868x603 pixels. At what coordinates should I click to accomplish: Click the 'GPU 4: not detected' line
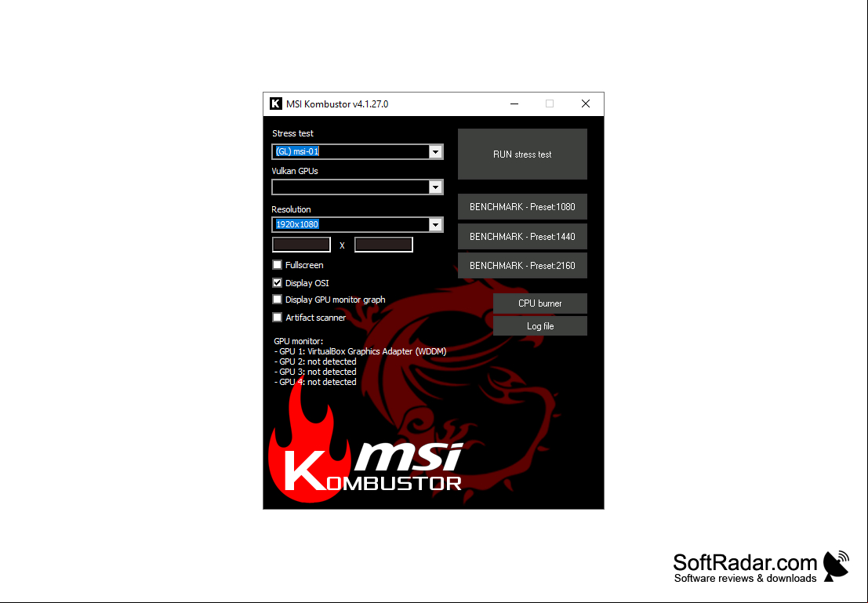tap(315, 382)
